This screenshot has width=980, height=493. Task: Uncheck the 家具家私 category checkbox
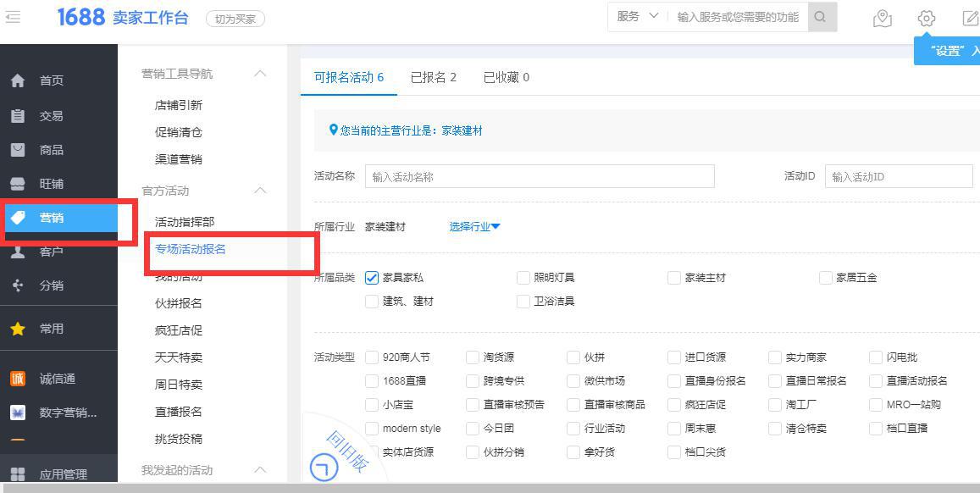(371, 277)
